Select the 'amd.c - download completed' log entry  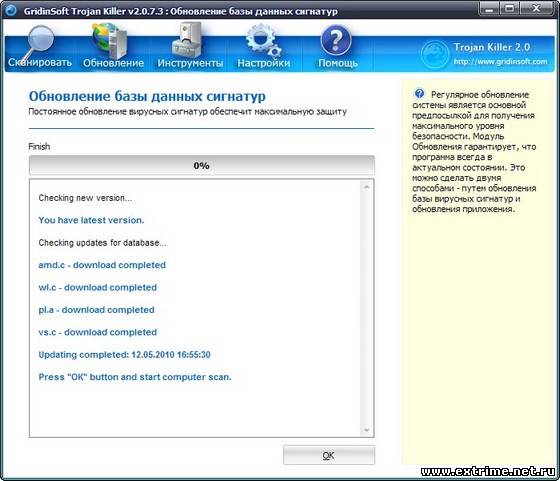102,265
